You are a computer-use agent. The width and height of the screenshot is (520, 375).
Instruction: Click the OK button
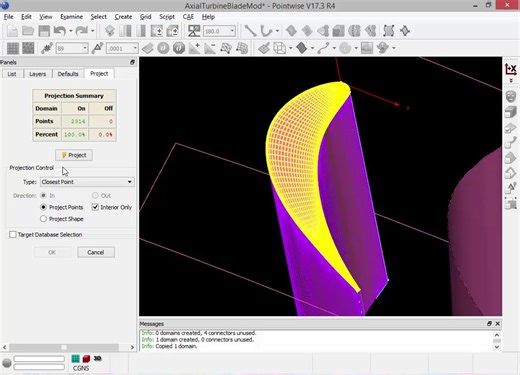point(52,252)
